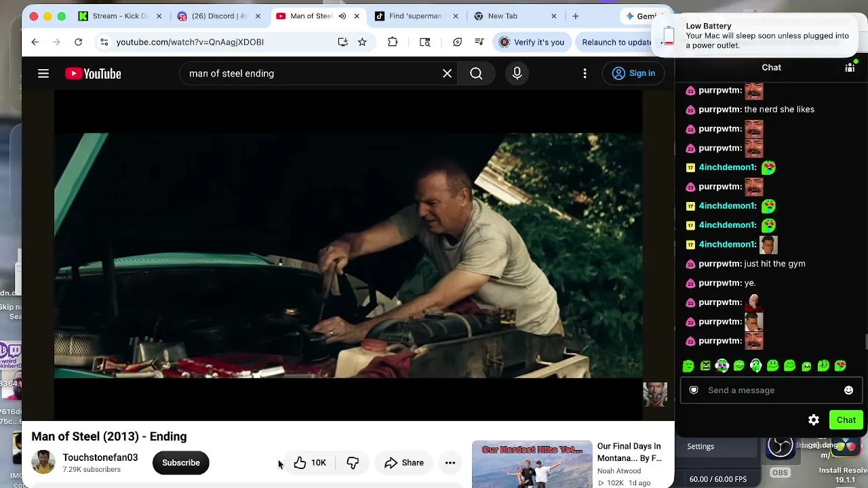Run the YouTube search with the magnifier button
The image size is (868, 488).
coord(476,73)
